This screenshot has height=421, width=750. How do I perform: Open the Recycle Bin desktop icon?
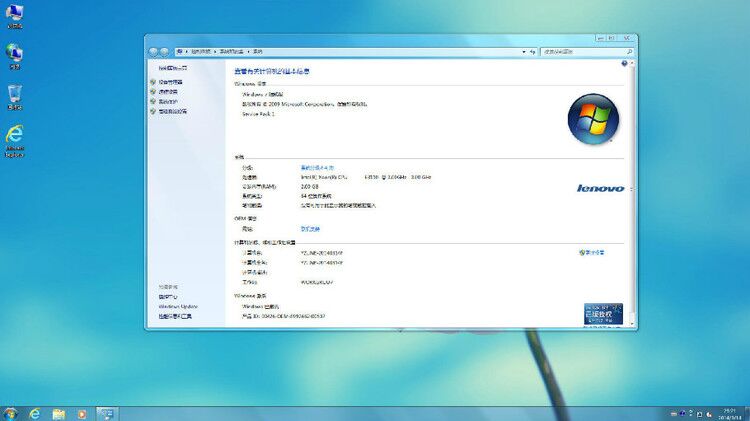tap(15, 97)
